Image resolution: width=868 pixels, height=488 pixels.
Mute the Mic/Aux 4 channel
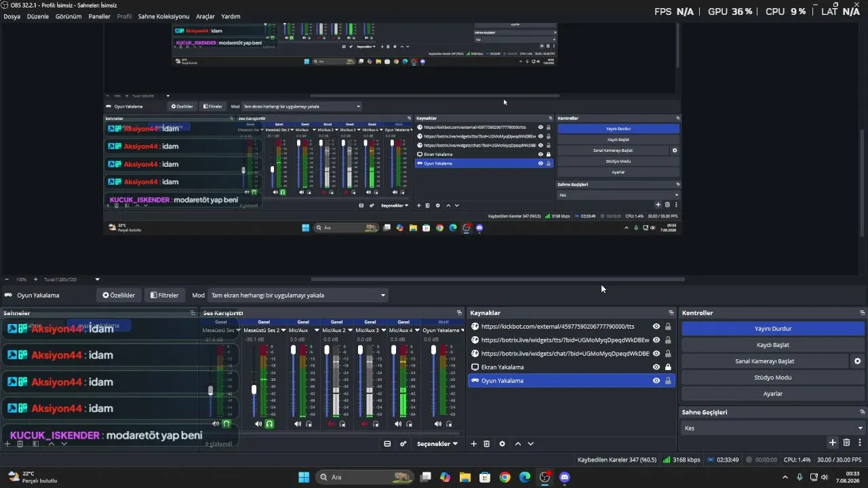point(398,424)
